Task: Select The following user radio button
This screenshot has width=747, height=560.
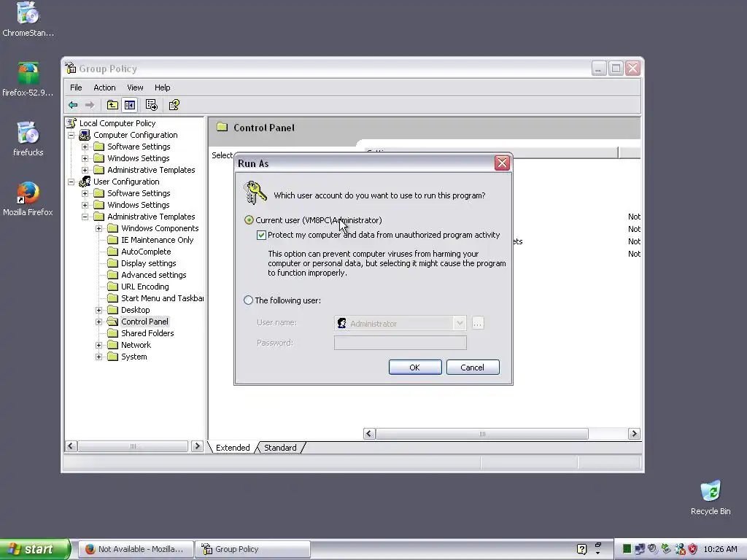Action: [x=248, y=300]
